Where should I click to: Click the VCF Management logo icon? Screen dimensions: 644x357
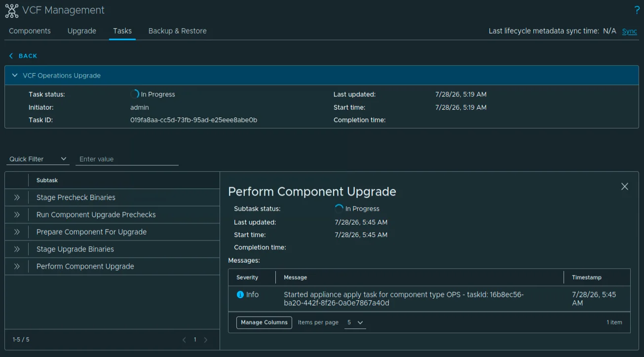tap(11, 10)
